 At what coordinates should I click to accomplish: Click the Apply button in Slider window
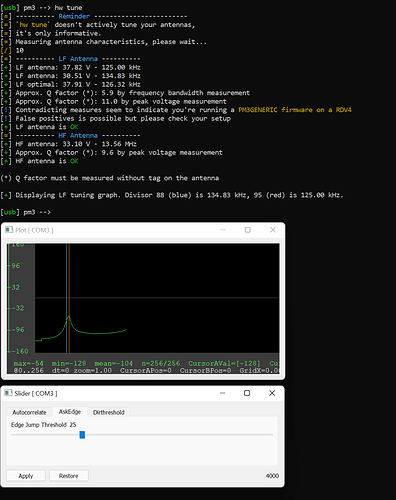coord(26,476)
